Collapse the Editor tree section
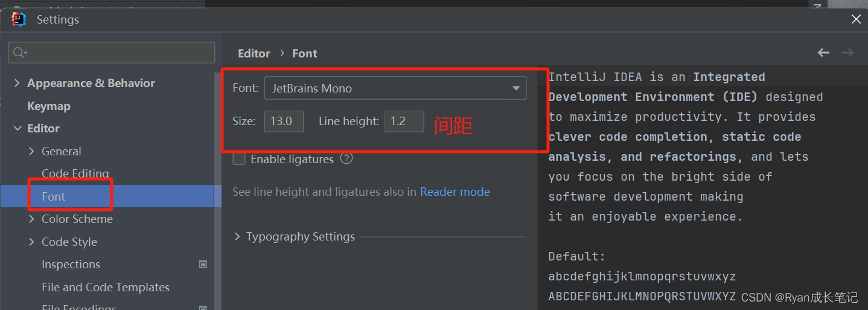 (17, 128)
